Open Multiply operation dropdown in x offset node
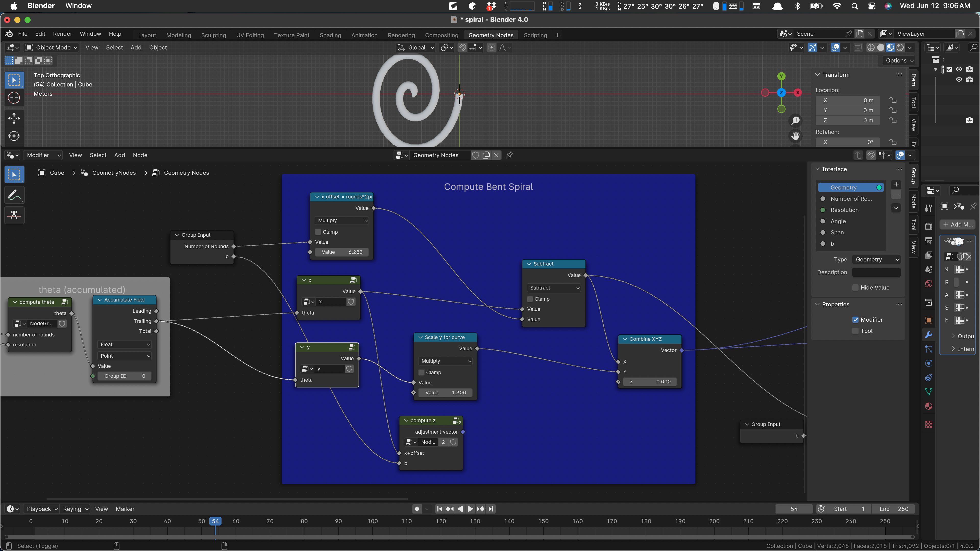The width and height of the screenshot is (980, 551). point(342,221)
